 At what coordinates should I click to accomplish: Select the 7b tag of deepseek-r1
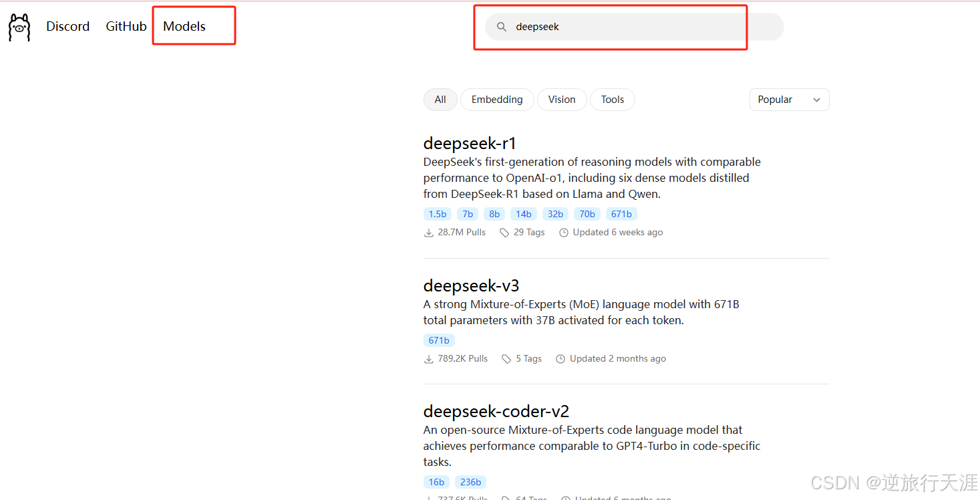(x=468, y=214)
